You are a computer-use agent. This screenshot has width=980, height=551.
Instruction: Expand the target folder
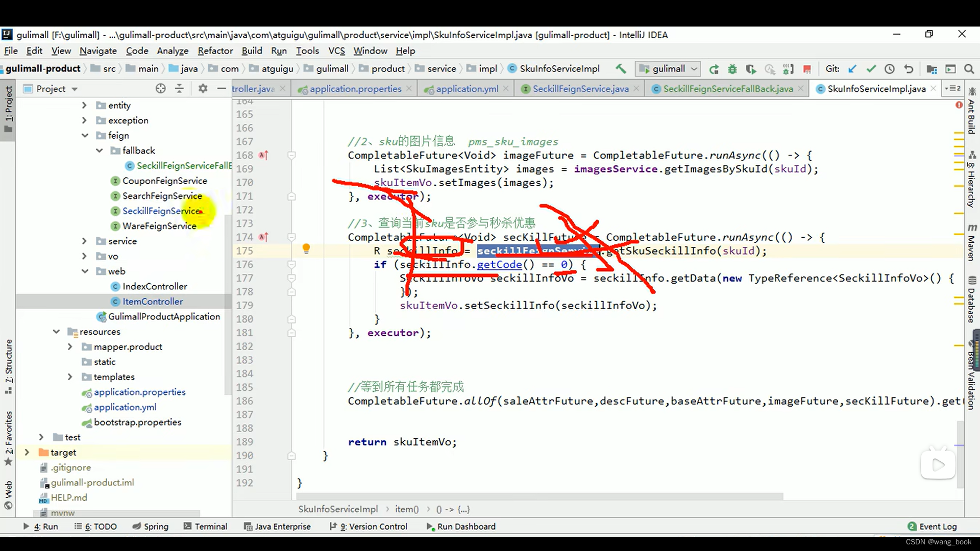(27, 453)
